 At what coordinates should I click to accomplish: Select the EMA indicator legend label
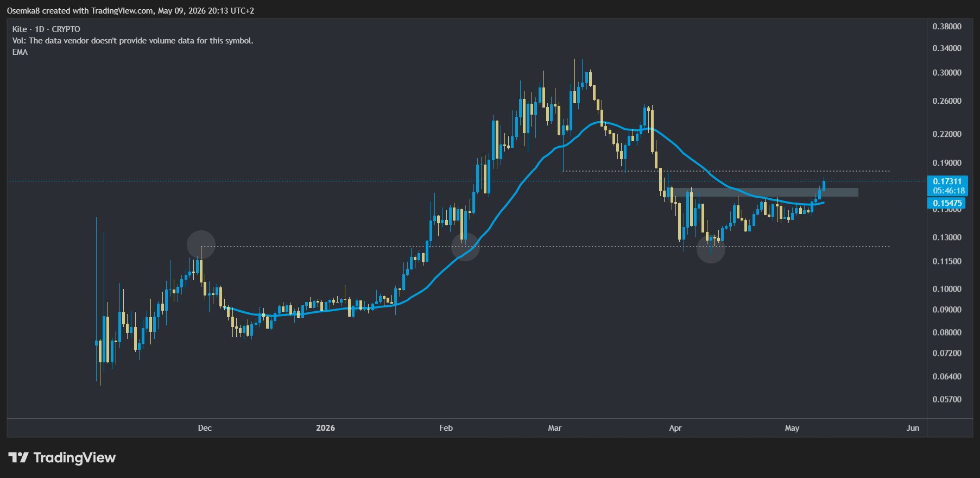[x=20, y=52]
